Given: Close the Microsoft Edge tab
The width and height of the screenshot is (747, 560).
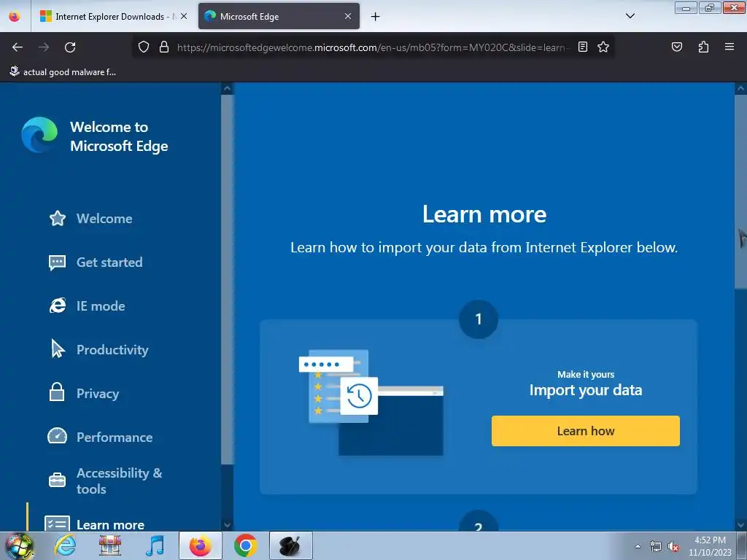Looking at the screenshot, I should click(348, 16).
